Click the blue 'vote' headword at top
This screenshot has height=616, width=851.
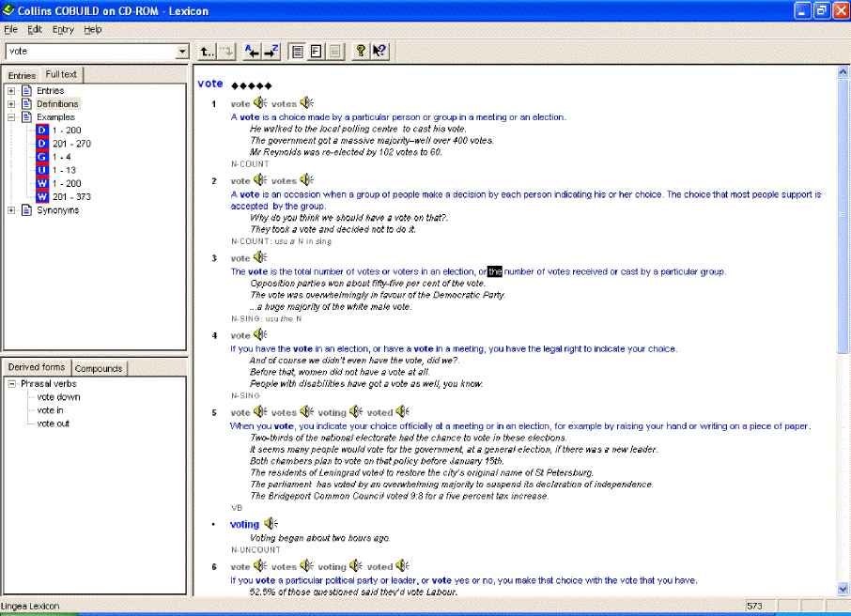point(210,84)
